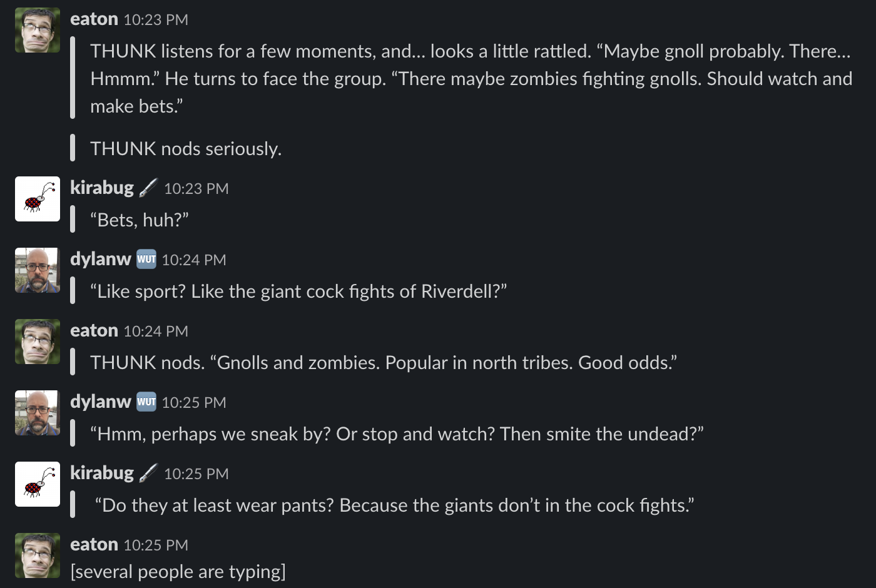Click the dylanw username at 10:24 PM
Image resolution: width=876 pixels, height=588 pixels.
click(101, 259)
